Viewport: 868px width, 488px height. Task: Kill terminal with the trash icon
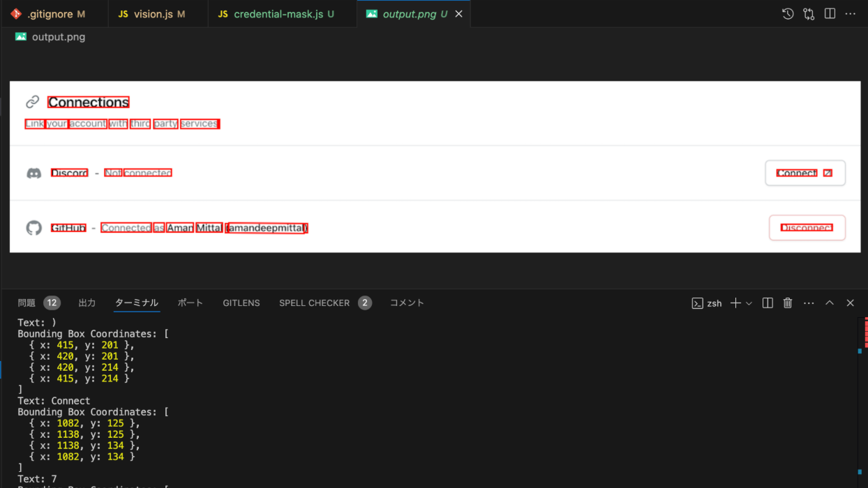click(x=788, y=303)
